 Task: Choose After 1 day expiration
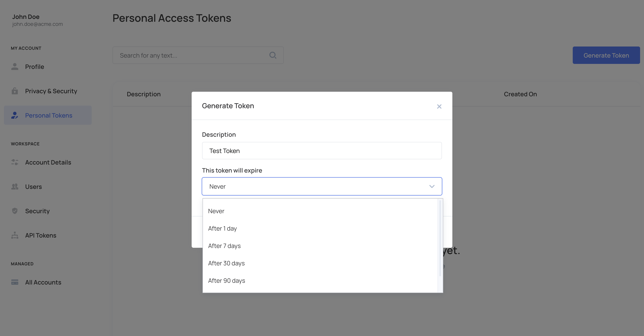(x=222, y=228)
